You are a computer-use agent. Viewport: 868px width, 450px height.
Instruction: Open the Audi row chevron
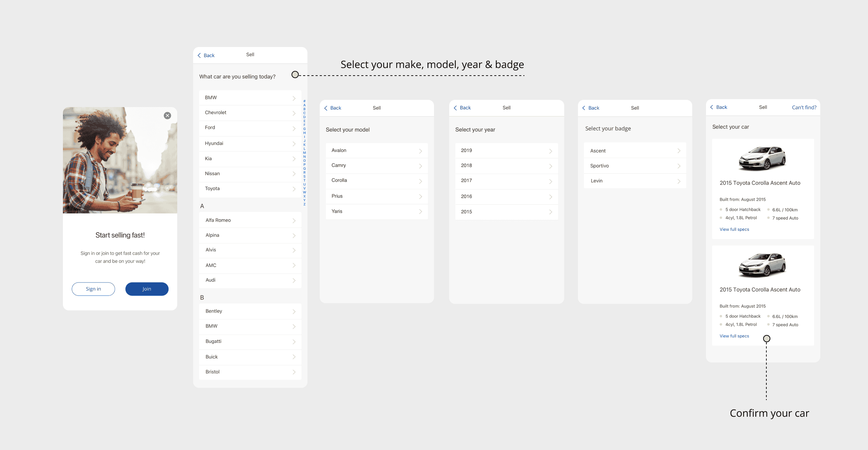[294, 281]
